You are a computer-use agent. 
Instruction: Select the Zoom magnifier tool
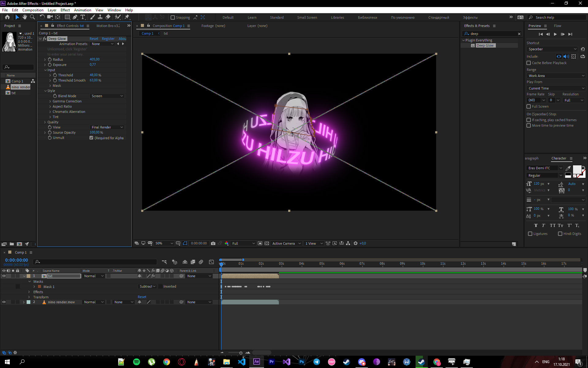(x=32, y=17)
